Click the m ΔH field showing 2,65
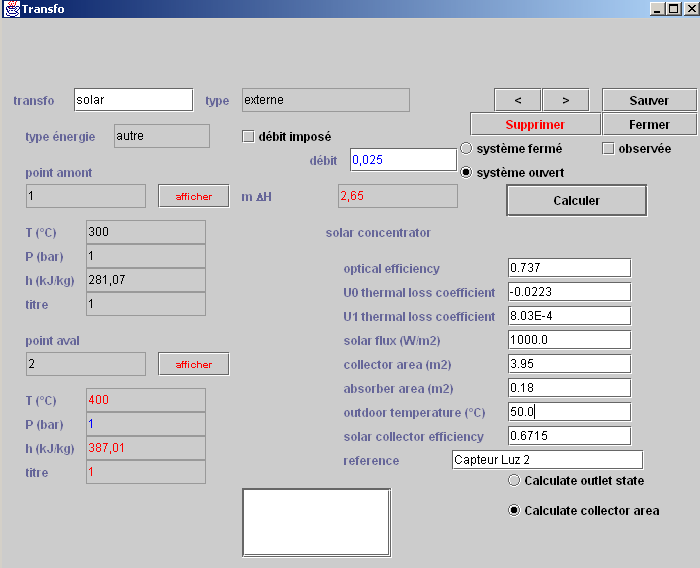This screenshot has height=568, width=700. point(398,196)
